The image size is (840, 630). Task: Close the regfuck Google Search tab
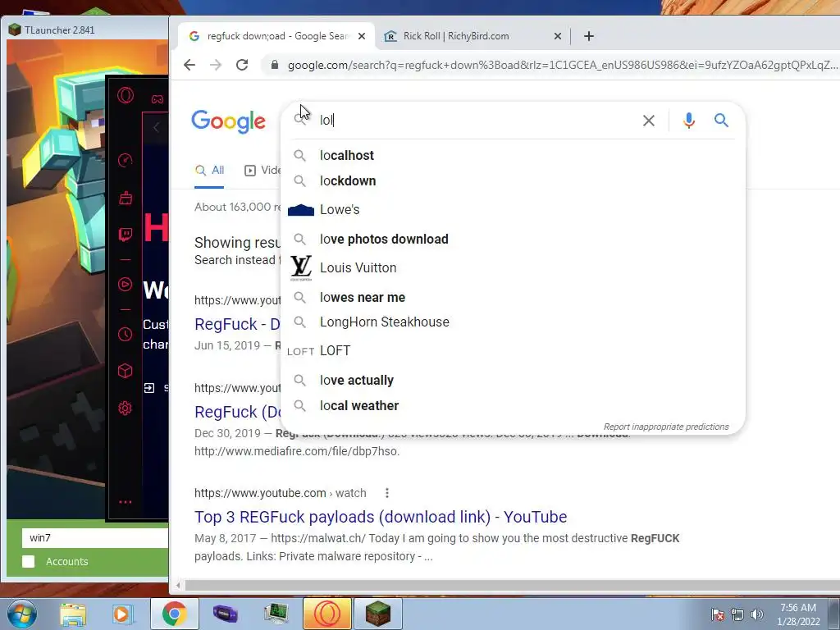coord(362,36)
